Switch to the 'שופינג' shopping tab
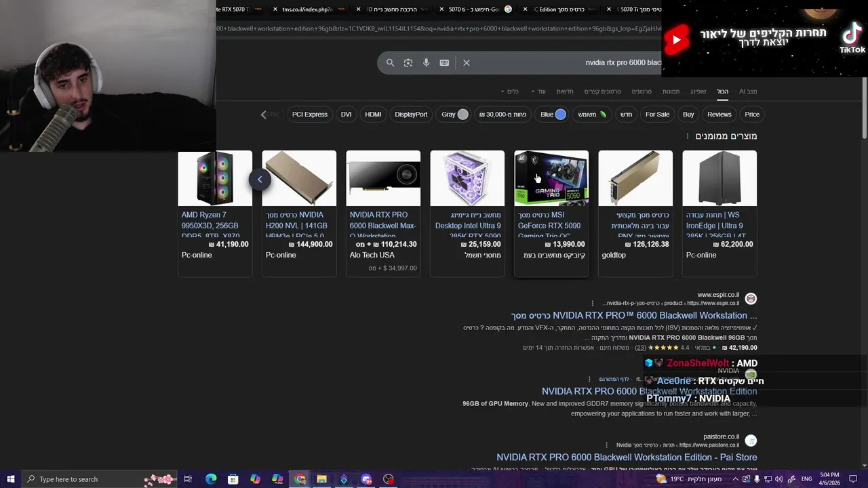This screenshot has width=868, height=488. [x=698, y=91]
